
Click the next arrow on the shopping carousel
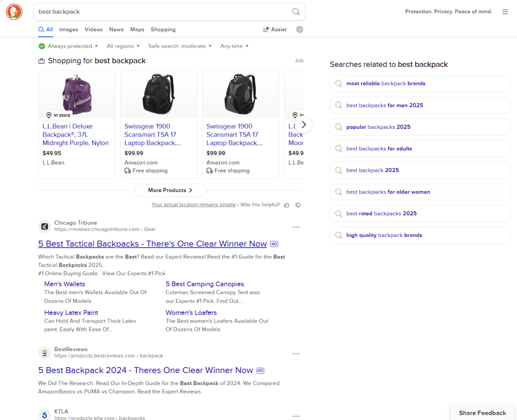(304, 124)
